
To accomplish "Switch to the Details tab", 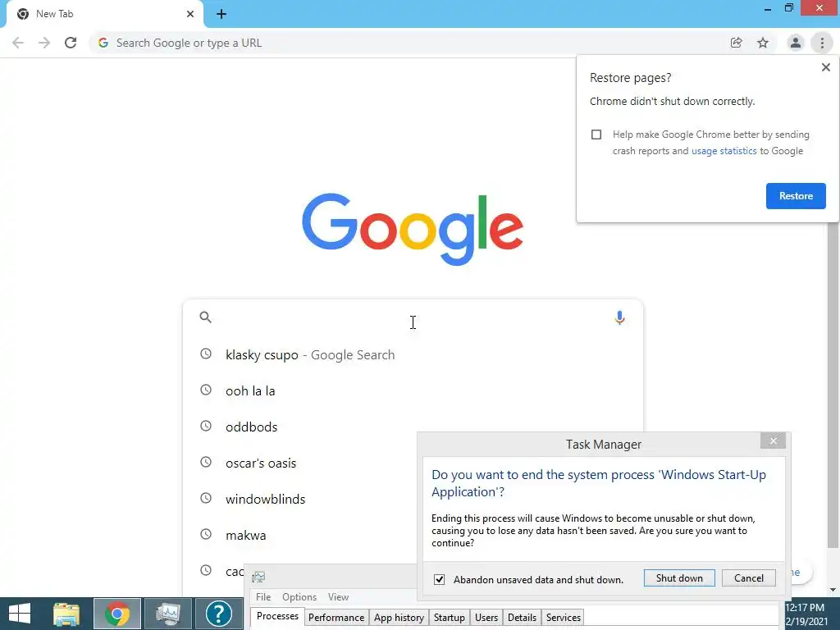I will point(522,617).
